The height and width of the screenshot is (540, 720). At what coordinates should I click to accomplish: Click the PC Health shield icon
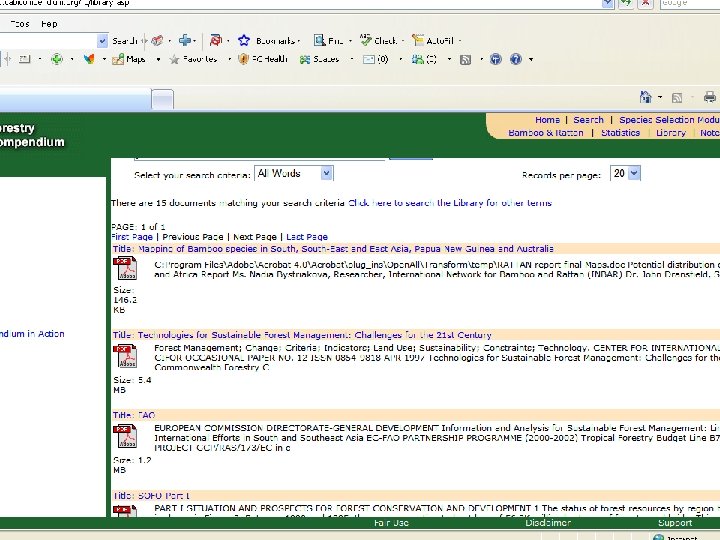point(243,59)
